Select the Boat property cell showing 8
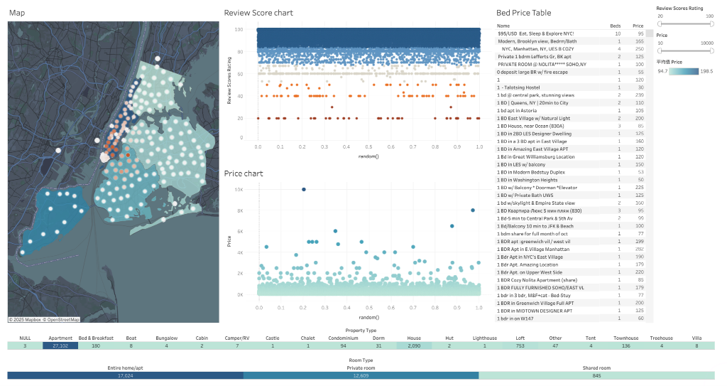 tap(131, 346)
